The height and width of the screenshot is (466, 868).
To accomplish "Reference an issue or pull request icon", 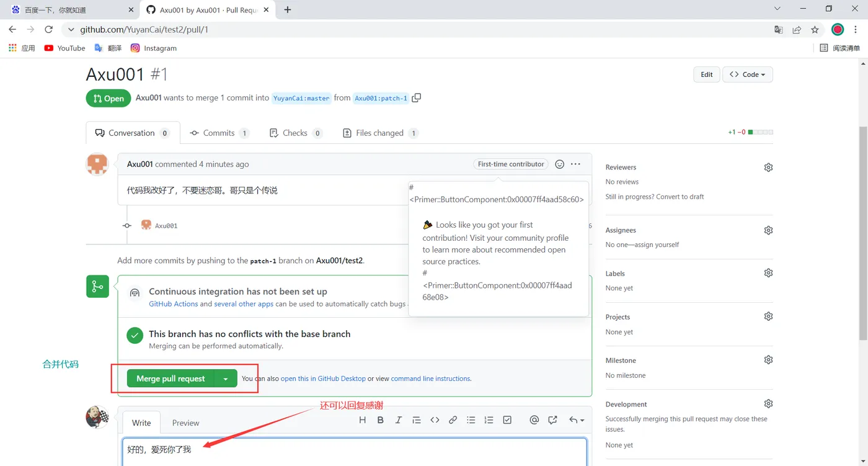I will [552, 420].
